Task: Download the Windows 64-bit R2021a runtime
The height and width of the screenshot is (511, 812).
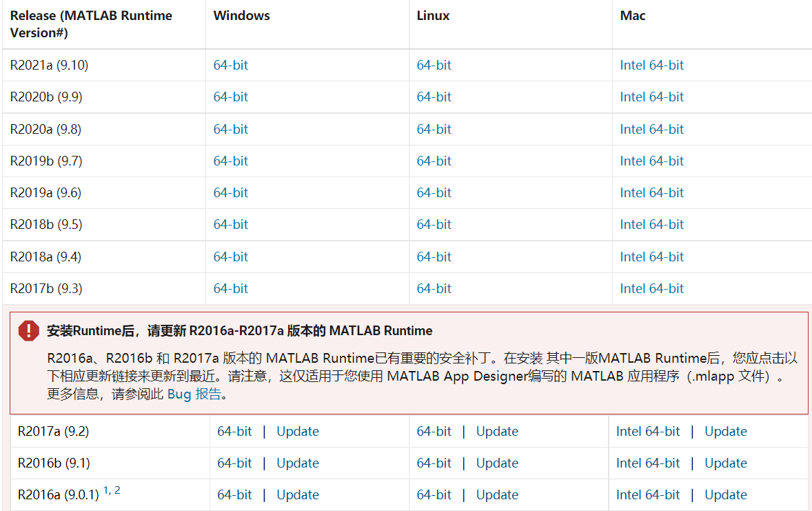Action: point(230,65)
